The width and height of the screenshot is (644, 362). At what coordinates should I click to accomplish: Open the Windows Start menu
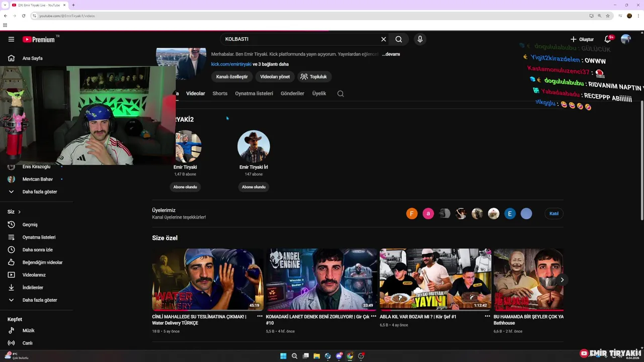283,356
